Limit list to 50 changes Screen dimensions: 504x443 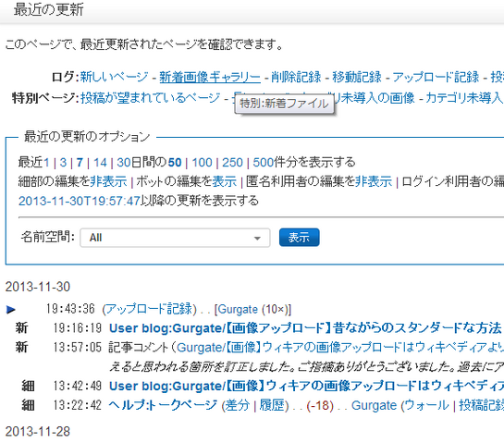click(175, 163)
